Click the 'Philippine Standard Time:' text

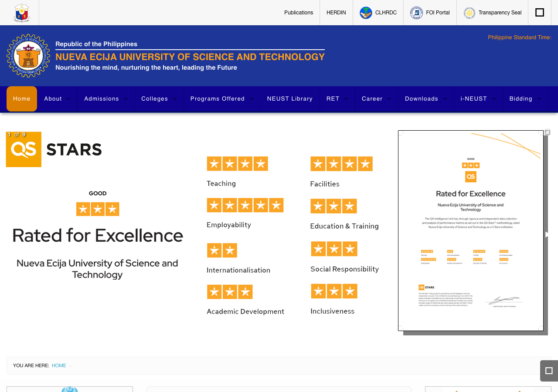point(520,37)
